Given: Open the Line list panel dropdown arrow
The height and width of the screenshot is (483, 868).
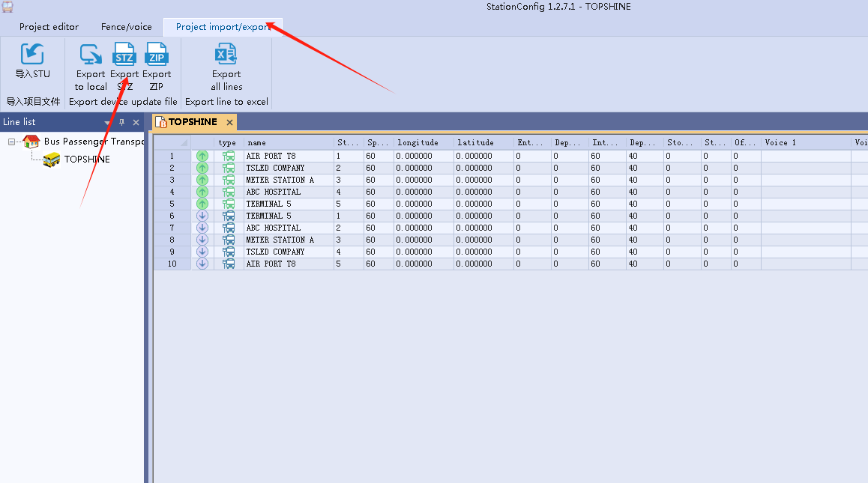Looking at the screenshot, I should click(x=108, y=123).
